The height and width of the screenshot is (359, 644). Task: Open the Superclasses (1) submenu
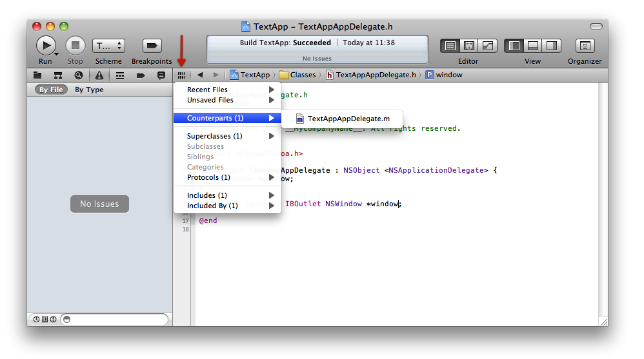click(228, 136)
